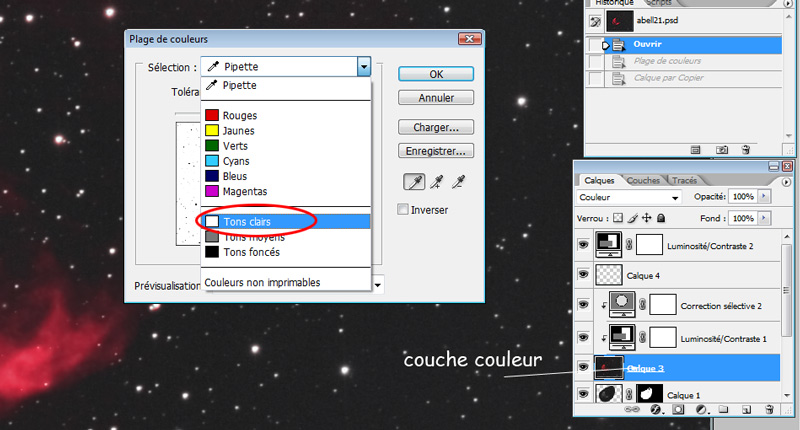Delete layer with Calques trash icon
The width and height of the screenshot is (800, 430).
(x=769, y=409)
